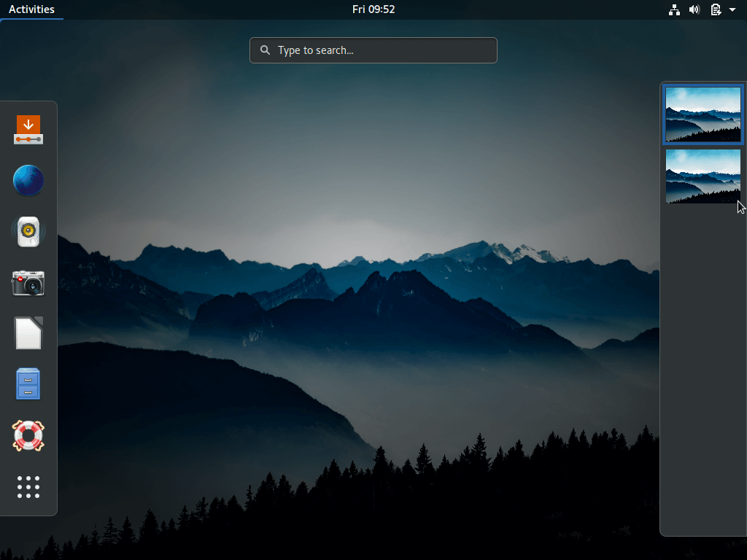Open the blank document office app

pyautogui.click(x=28, y=333)
